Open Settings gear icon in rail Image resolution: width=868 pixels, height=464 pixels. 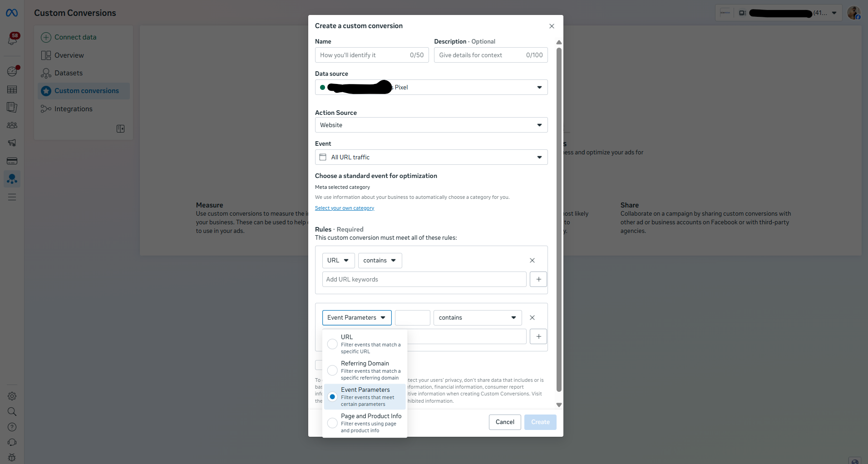point(12,396)
